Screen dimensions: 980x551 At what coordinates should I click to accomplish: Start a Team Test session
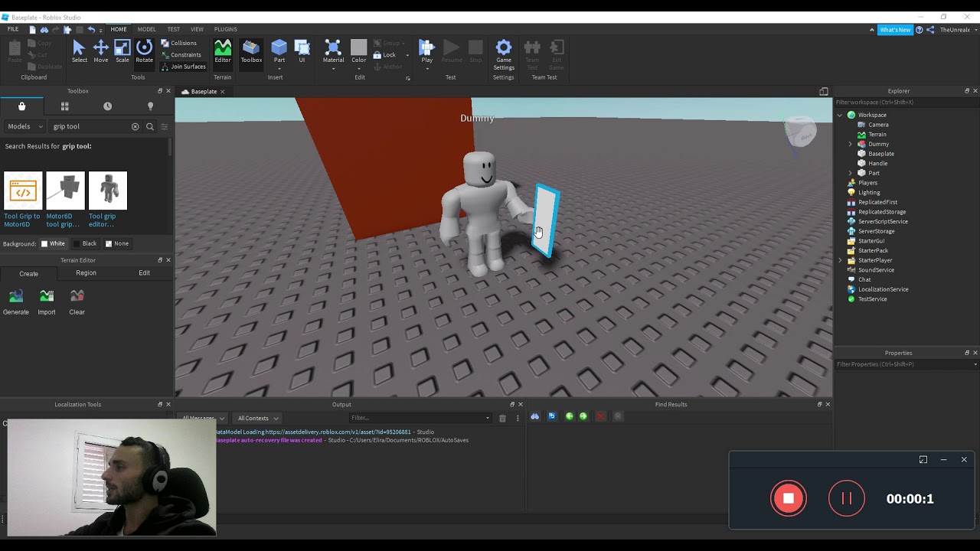pyautogui.click(x=532, y=55)
